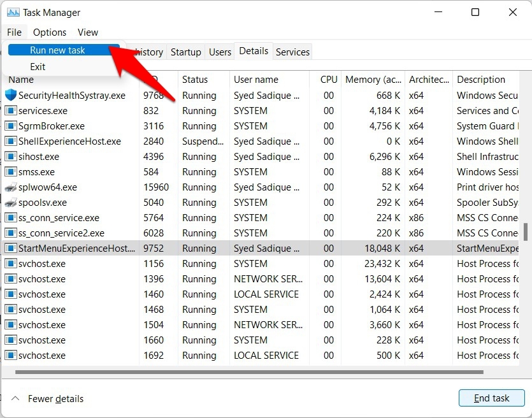
Task: Click the ss_conn_service2.exe process icon
Action: click(11, 233)
